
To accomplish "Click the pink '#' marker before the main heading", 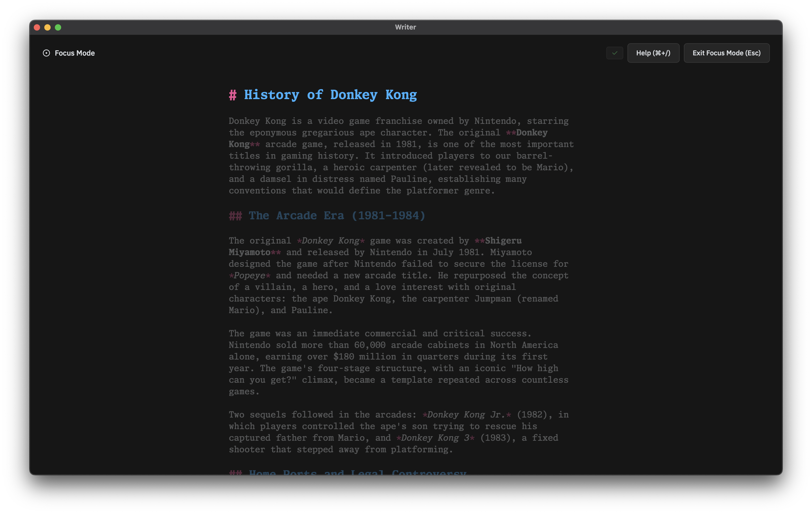I will pos(233,95).
